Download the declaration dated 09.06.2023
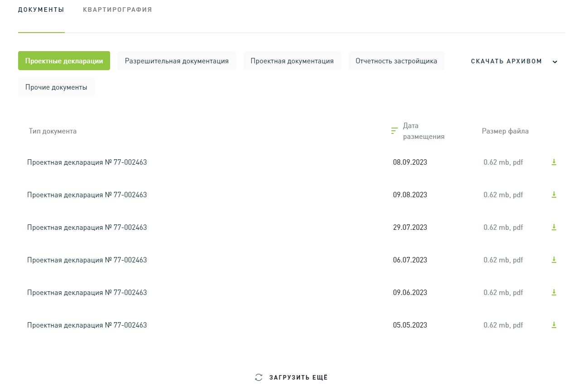This screenshot has height=390, width=588. 554,292
